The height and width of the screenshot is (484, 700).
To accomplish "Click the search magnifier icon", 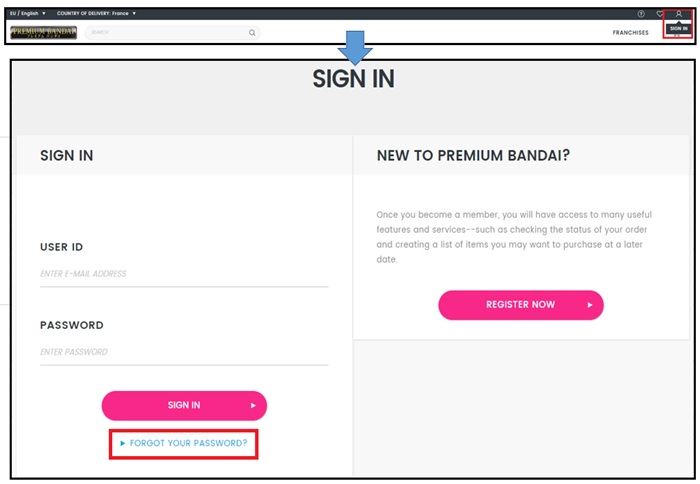I will [x=252, y=33].
